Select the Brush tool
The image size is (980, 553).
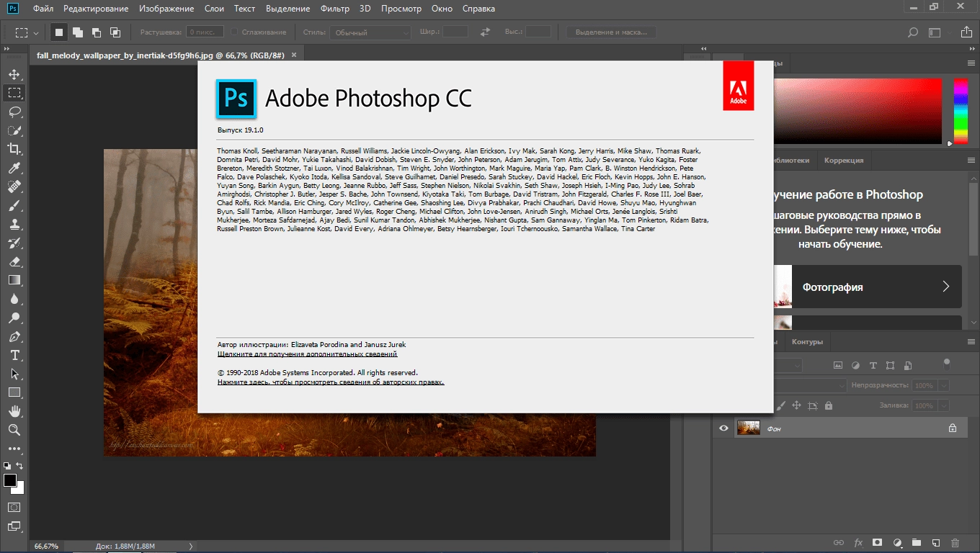[x=14, y=205]
